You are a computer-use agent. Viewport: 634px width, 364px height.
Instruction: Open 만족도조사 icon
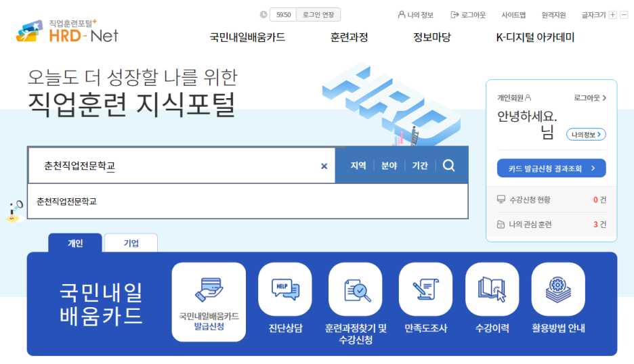(426, 290)
